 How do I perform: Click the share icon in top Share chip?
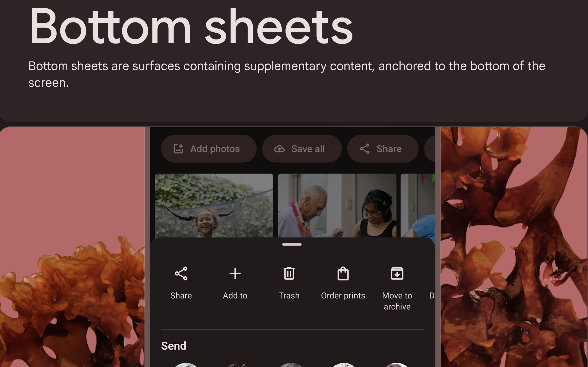tap(365, 149)
